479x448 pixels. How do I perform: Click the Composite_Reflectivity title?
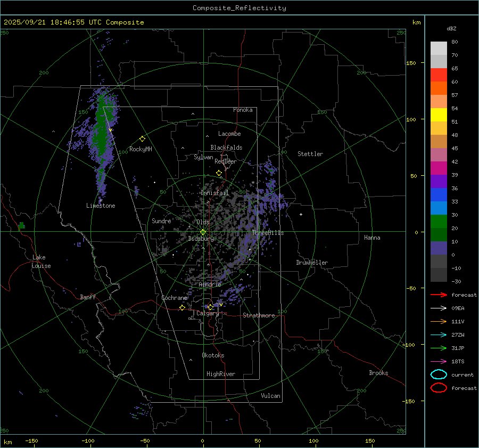(x=239, y=8)
